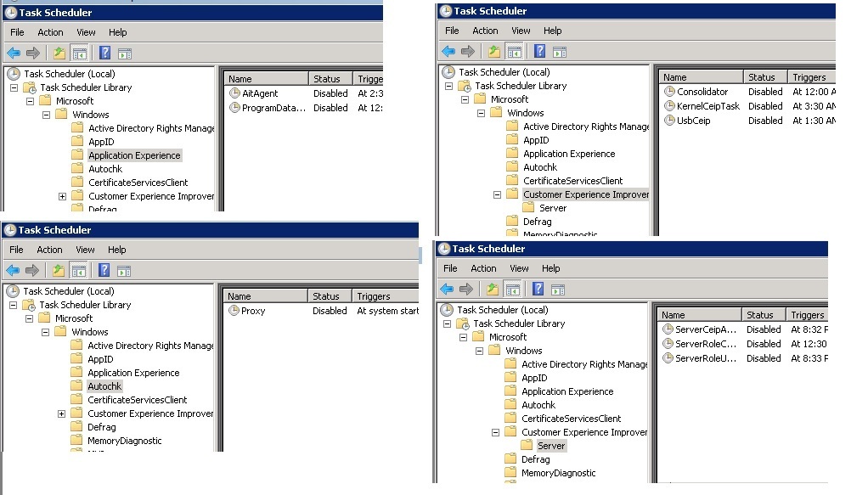Click the Back navigation arrow in the top-left Task Scheduler

[x=14, y=51]
